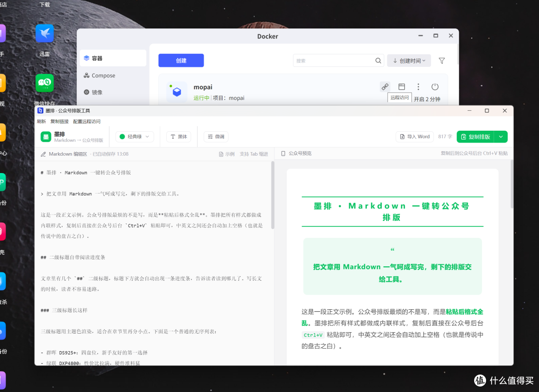Viewport: 539px width, 392px height.
Task: Click the preview pane vertical scrollbar
Action: coord(512,184)
